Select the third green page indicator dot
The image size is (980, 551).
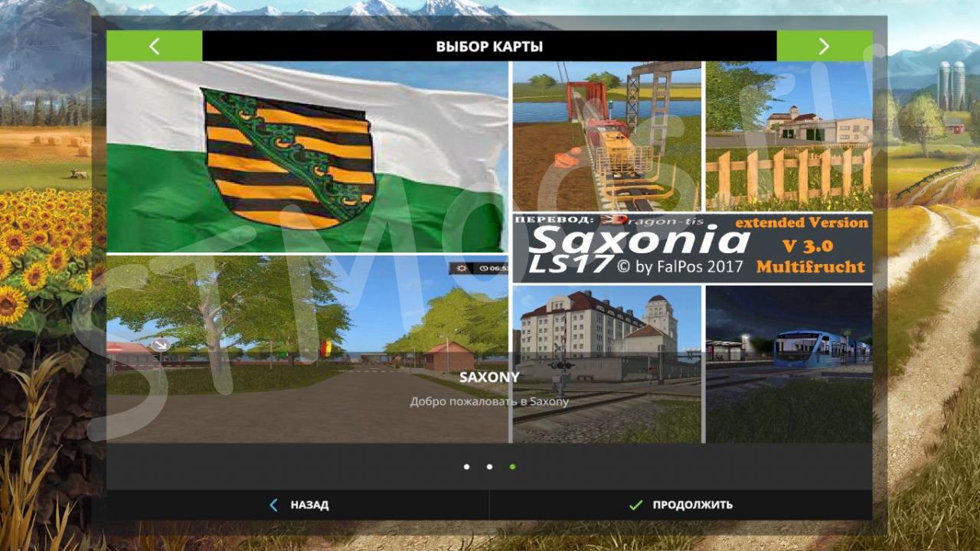512,467
